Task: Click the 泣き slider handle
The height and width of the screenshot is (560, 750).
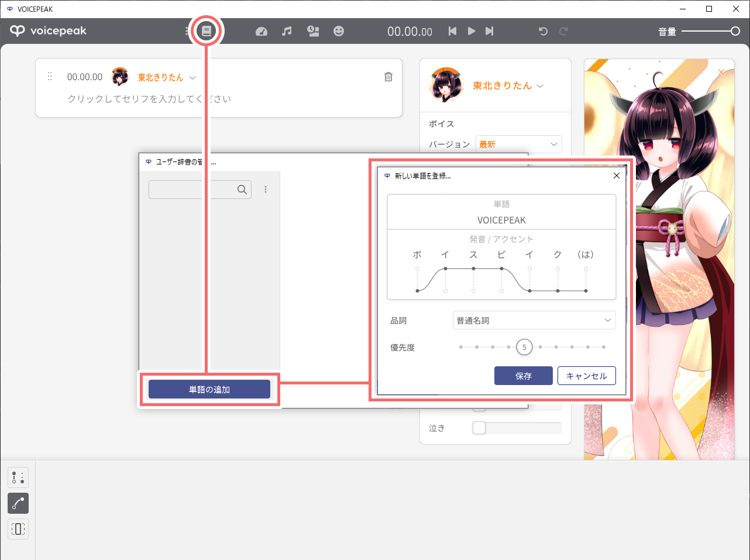Action: pos(479,428)
